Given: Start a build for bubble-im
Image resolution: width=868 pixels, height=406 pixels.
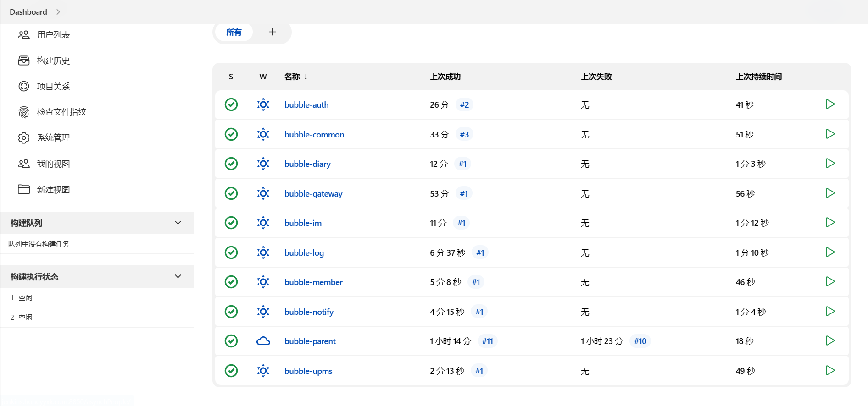Looking at the screenshot, I should click(830, 223).
